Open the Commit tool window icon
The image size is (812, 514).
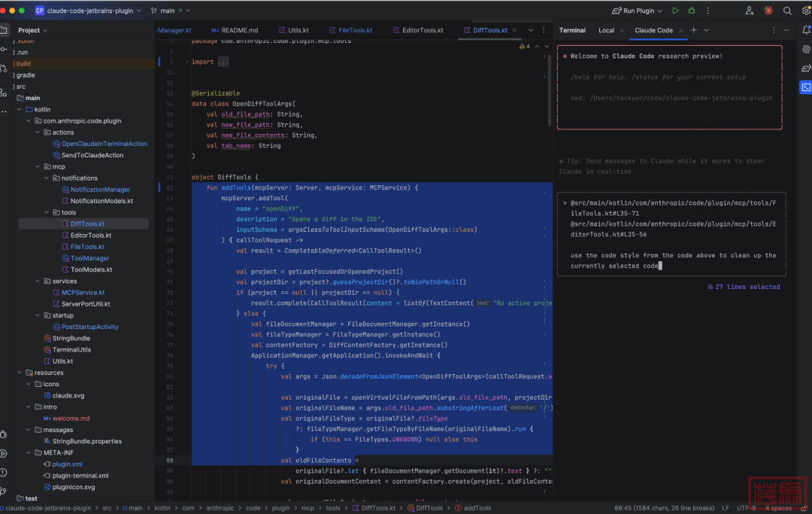click(4, 49)
